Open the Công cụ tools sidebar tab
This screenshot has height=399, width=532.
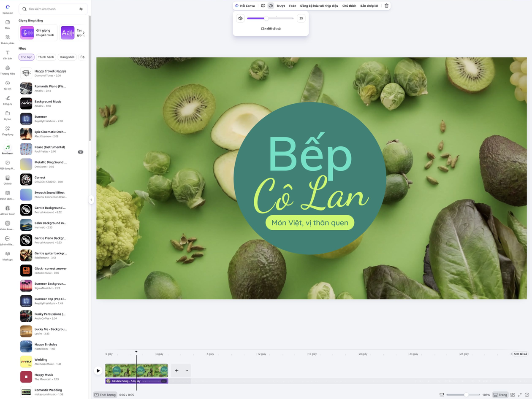point(8,100)
